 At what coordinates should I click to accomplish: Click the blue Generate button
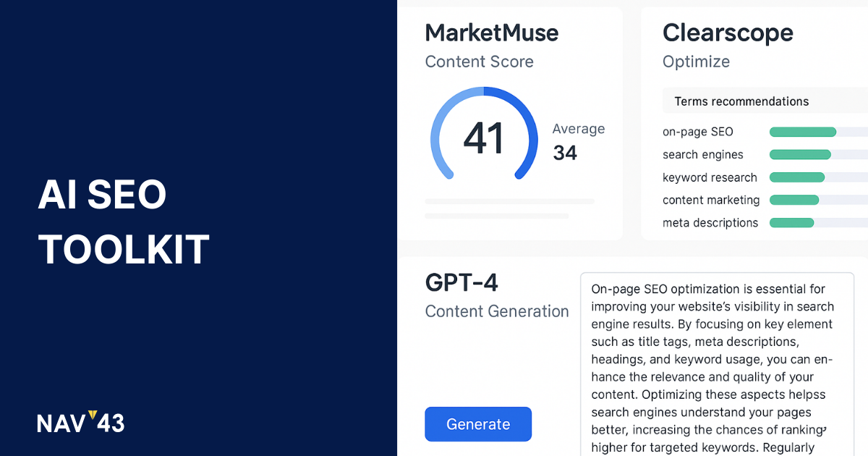pyautogui.click(x=478, y=424)
